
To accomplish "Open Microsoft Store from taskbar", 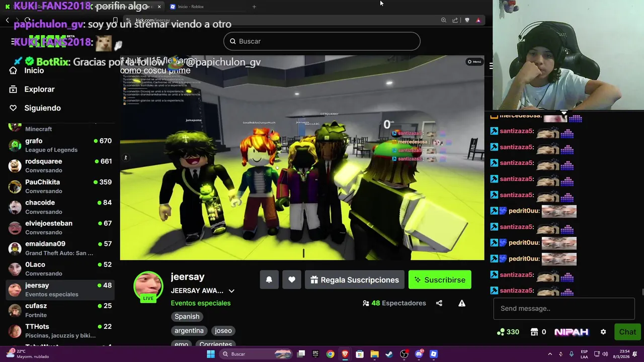I will (360, 354).
